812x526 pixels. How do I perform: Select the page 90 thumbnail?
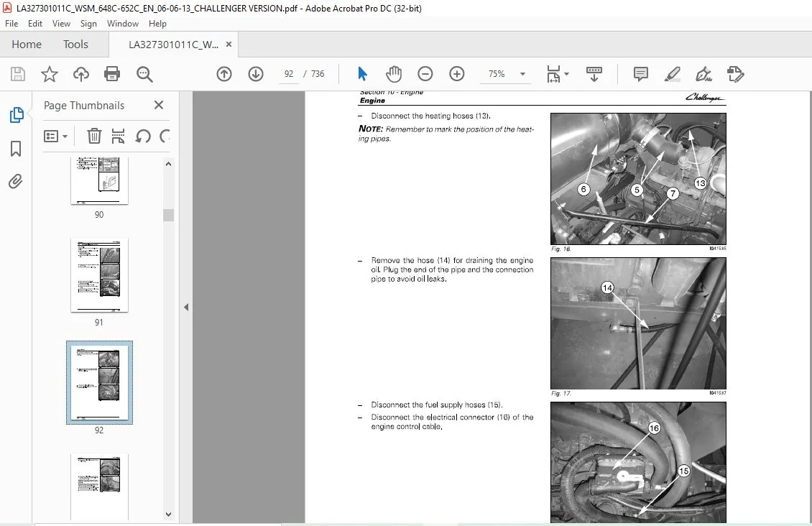click(x=99, y=180)
